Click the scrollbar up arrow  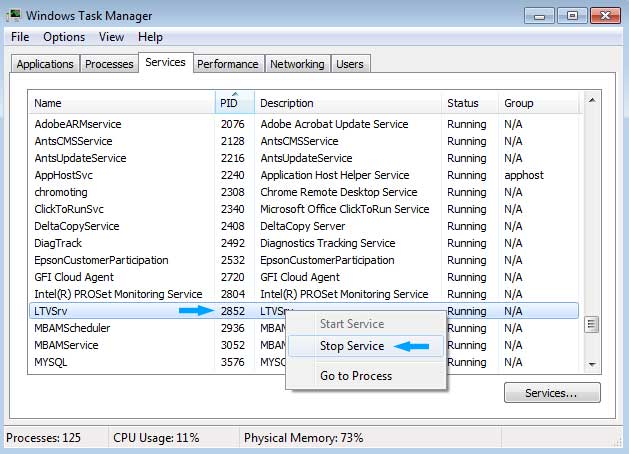click(x=592, y=100)
